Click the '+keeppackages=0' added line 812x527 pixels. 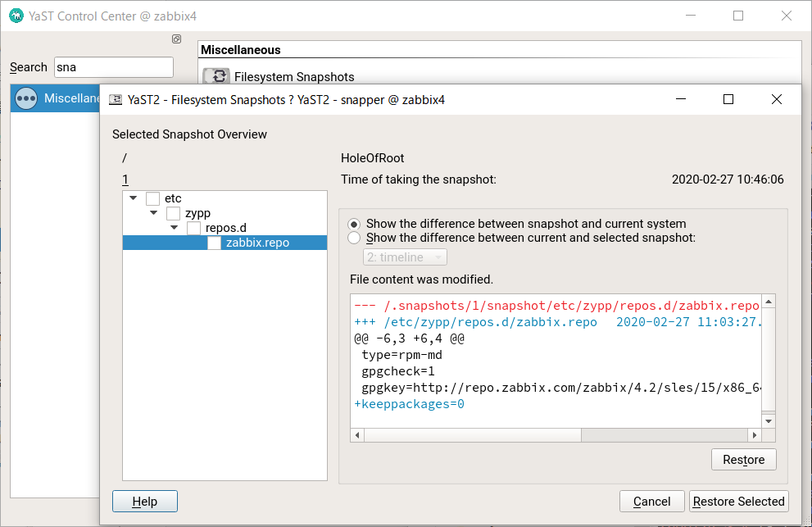click(x=409, y=404)
